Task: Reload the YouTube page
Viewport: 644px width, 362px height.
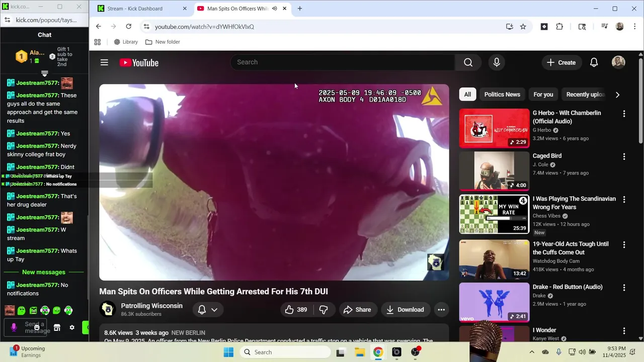Action: (129, 27)
